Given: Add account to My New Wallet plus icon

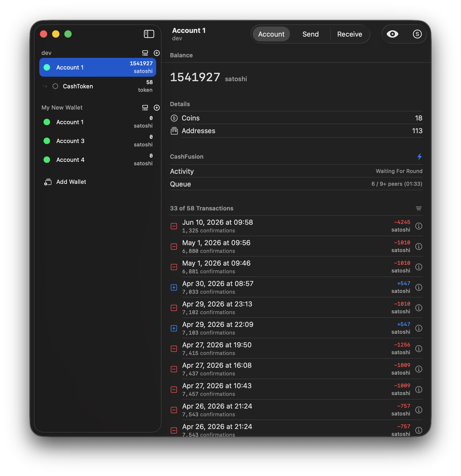Looking at the screenshot, I should 157,108.
